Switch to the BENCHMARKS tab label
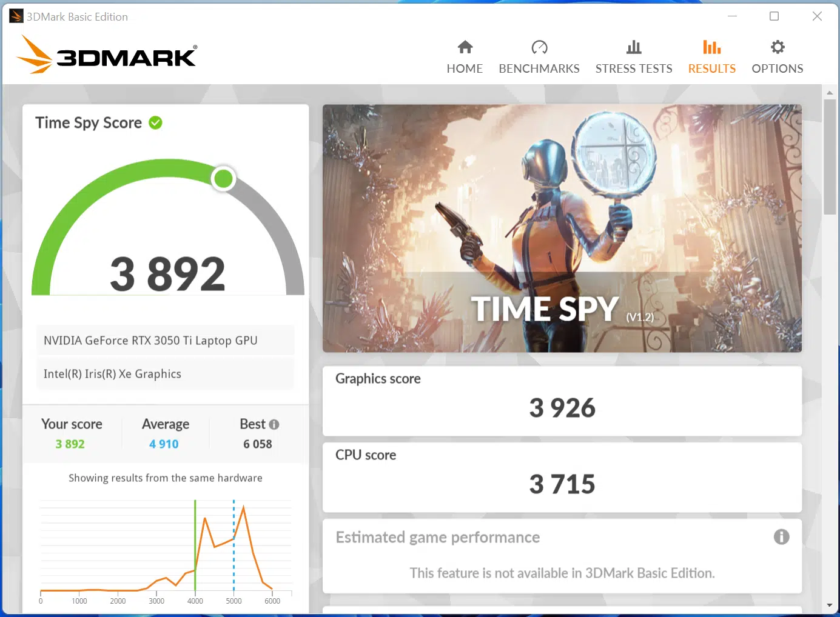840x617 pixels. [x=539, y=68]
